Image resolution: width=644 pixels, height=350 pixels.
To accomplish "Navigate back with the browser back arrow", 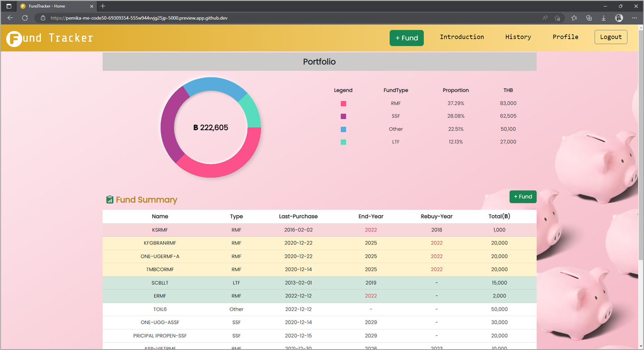I will (x=10, y=18).
